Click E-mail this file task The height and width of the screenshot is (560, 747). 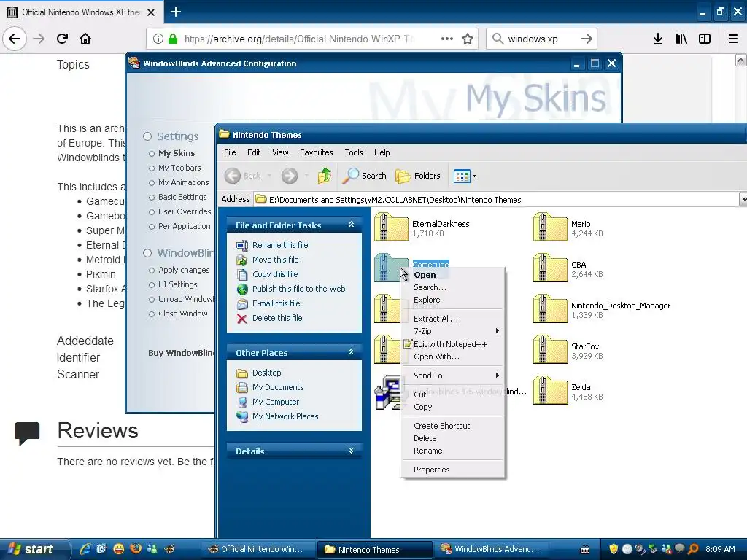(276, 303)
